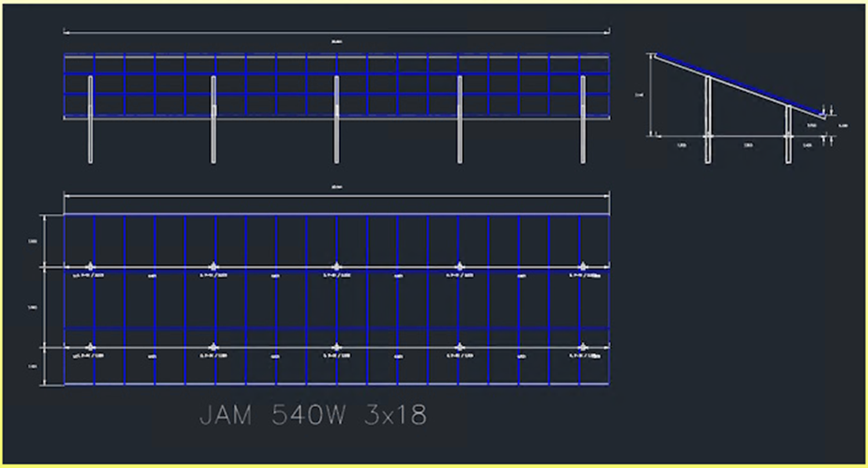Image resolution: width=868 pixels, height=468 pixels.
Task: Click the fourth bottom-row pile marker in plan view
Action: [x=459, y=347]
